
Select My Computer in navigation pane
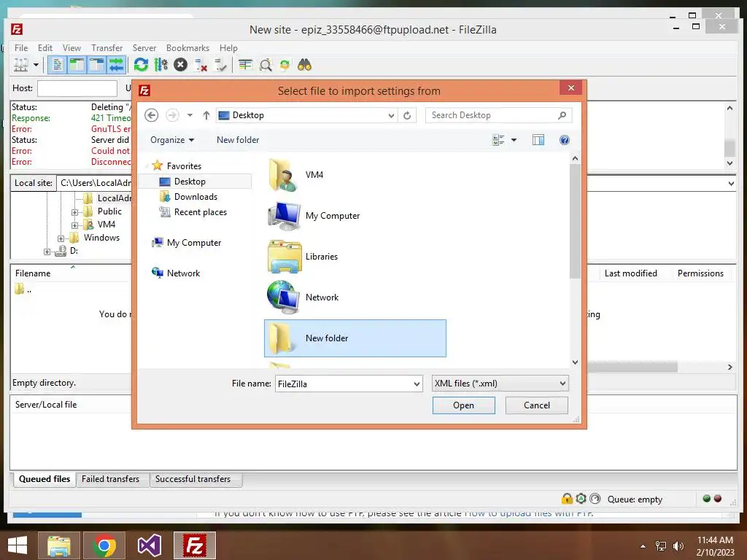click(x=194, y=243)
